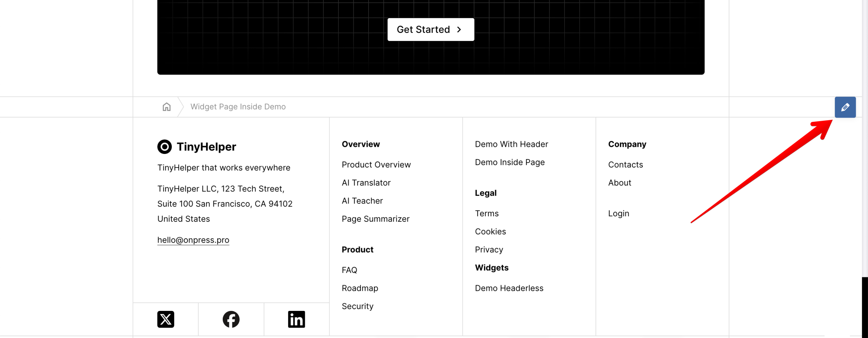Open the FAQ footer link
This screenshot has width=868, height=338.
[x=349, y=270]
